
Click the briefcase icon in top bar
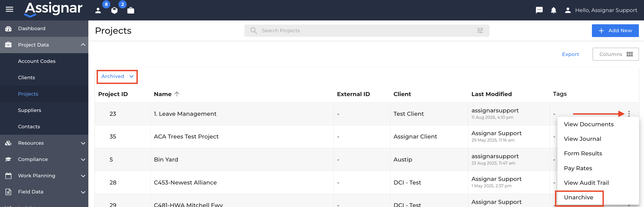pos(131,10)
